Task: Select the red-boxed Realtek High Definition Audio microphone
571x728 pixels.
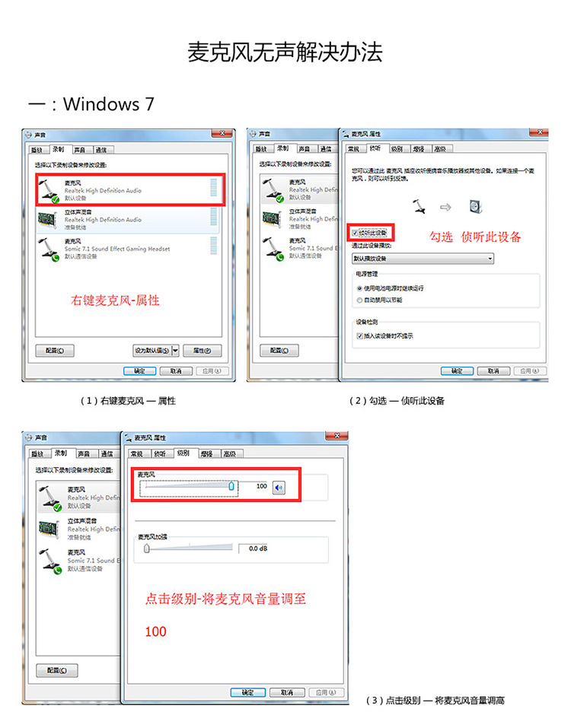Action: pyautogui.click(x=129, y=190)
